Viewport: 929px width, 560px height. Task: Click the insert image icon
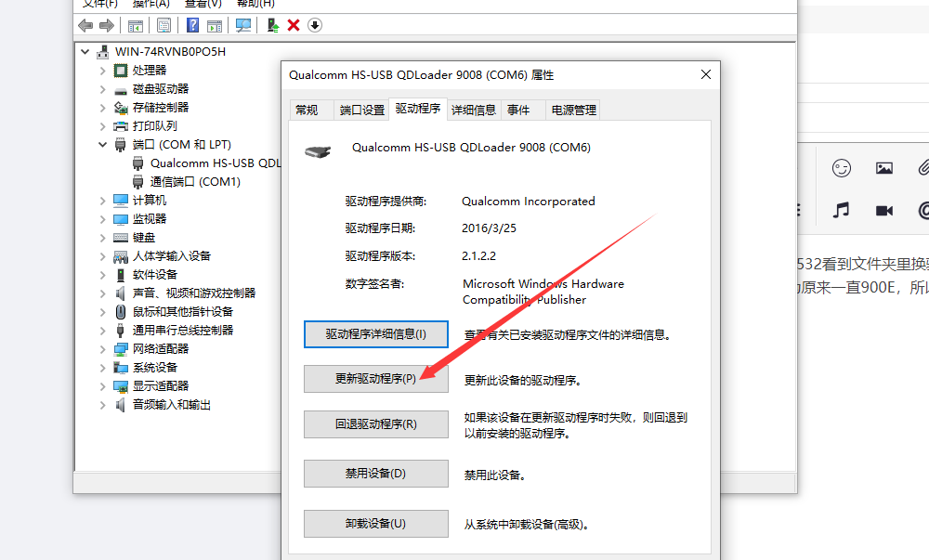click(x=883, y=168)
